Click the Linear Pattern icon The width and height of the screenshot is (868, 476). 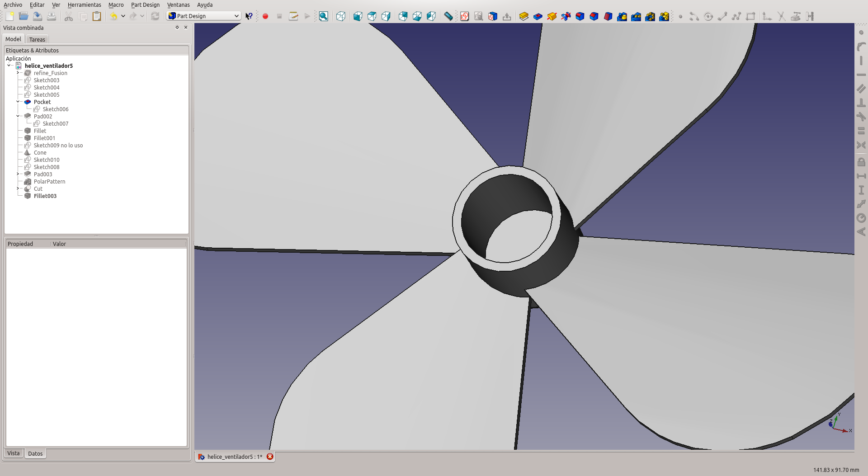pyautogui.click(x=636, y=16)
